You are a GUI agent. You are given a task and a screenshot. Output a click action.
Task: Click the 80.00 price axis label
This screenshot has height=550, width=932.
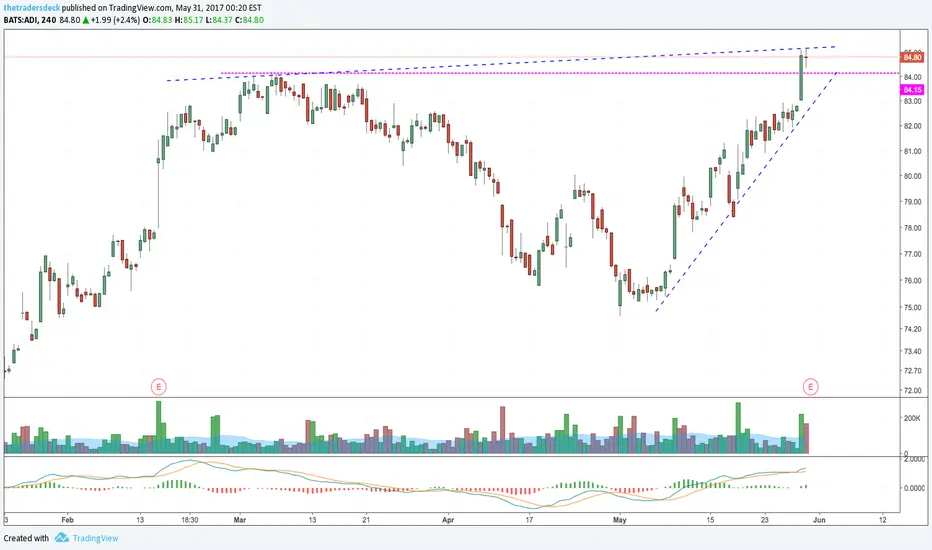tap(912, 176)
